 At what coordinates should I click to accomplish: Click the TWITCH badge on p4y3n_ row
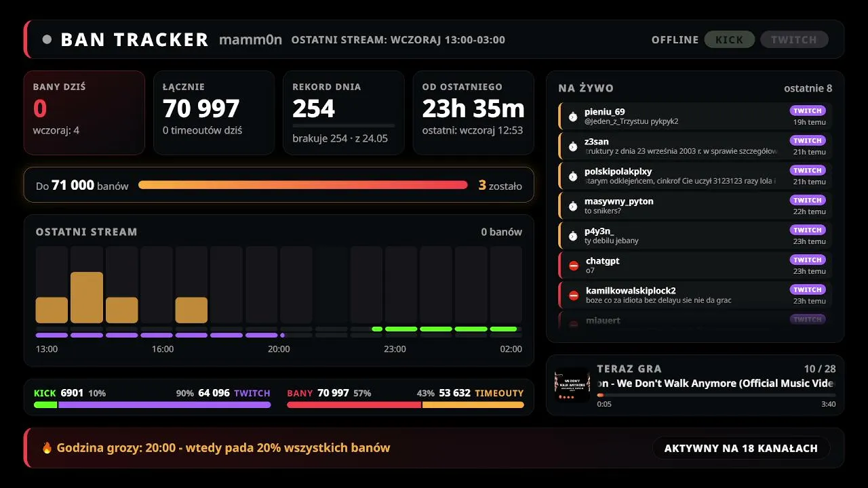coord(808,230)
